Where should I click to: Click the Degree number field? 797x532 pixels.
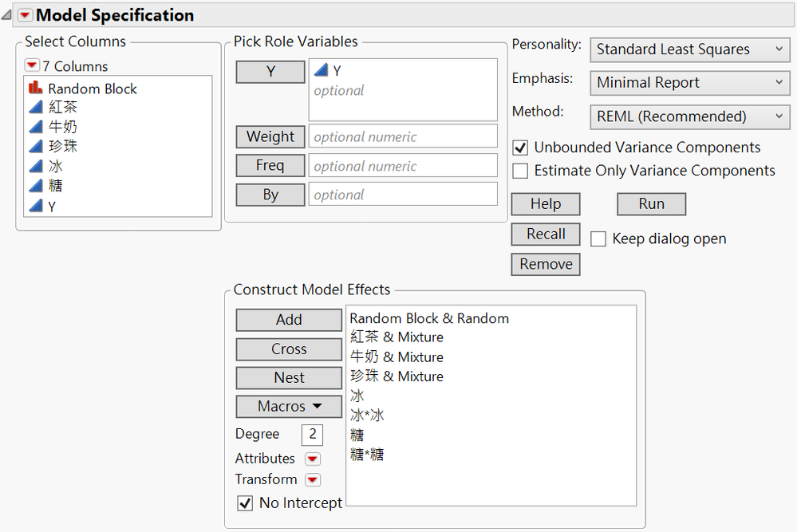[312, 435]
